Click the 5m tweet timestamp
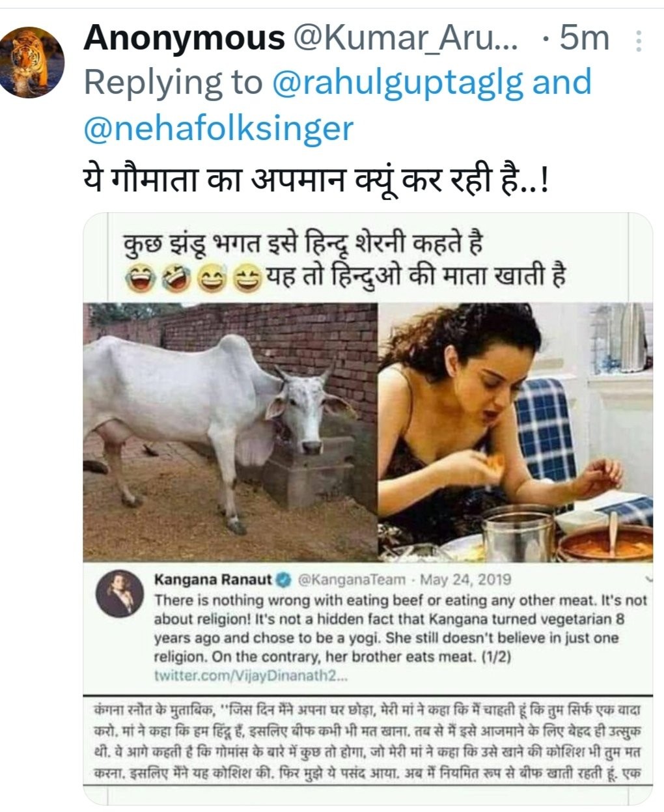 (x=583, y=39)
